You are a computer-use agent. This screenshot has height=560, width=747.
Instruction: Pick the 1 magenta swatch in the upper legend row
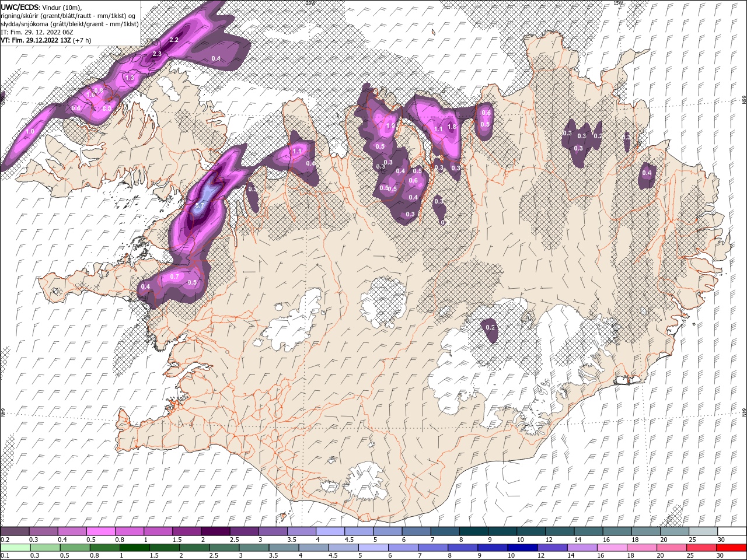point(158,531)
